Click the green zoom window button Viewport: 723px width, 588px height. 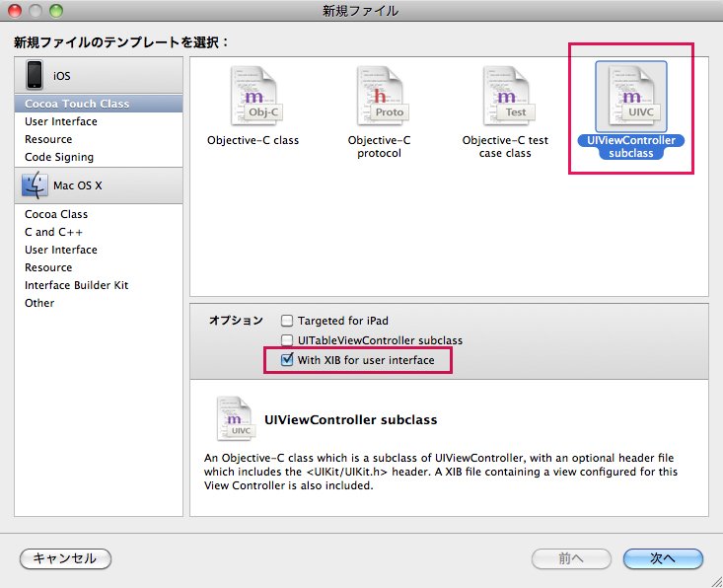click(x=56, y=10)
